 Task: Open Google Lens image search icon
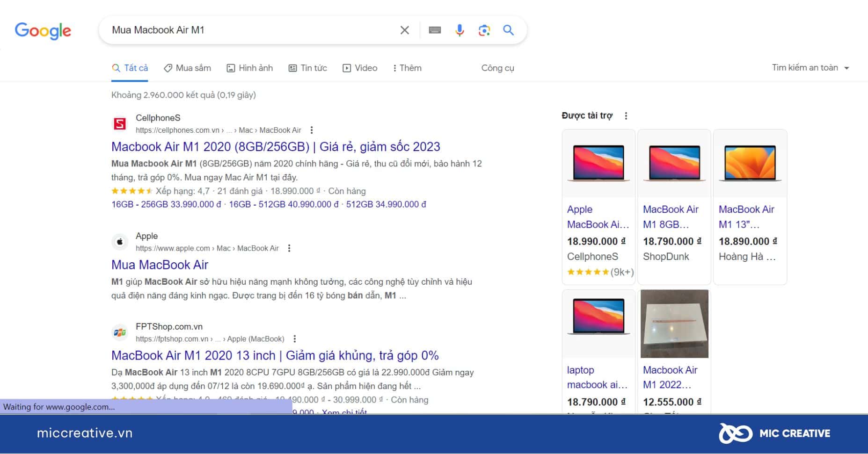click(x=484, y=30)
